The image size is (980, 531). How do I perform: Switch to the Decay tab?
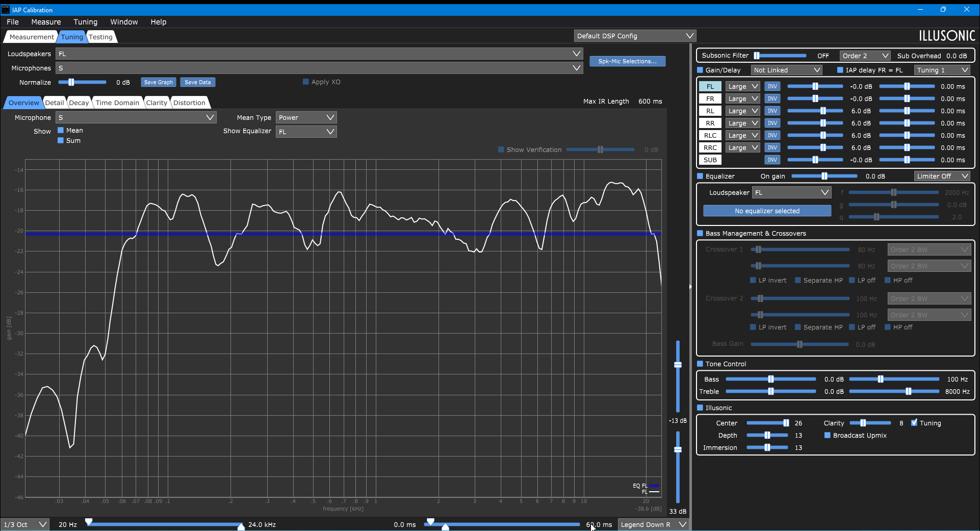click(x=79, y=103)
